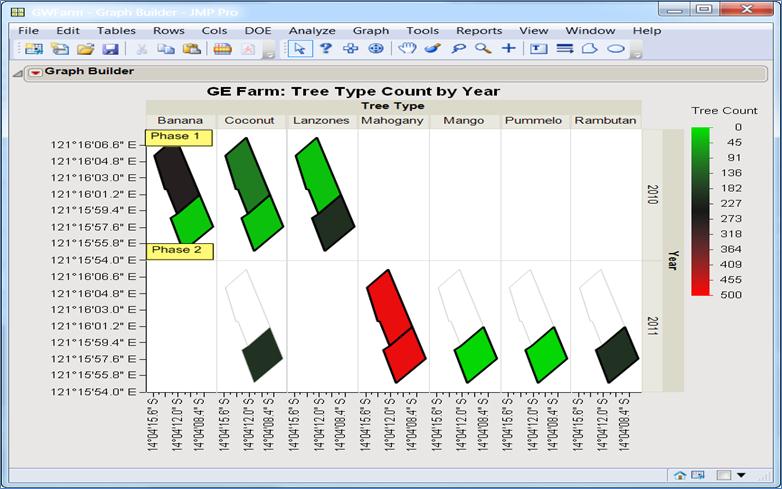Click the Mango column header

point(464,120)
